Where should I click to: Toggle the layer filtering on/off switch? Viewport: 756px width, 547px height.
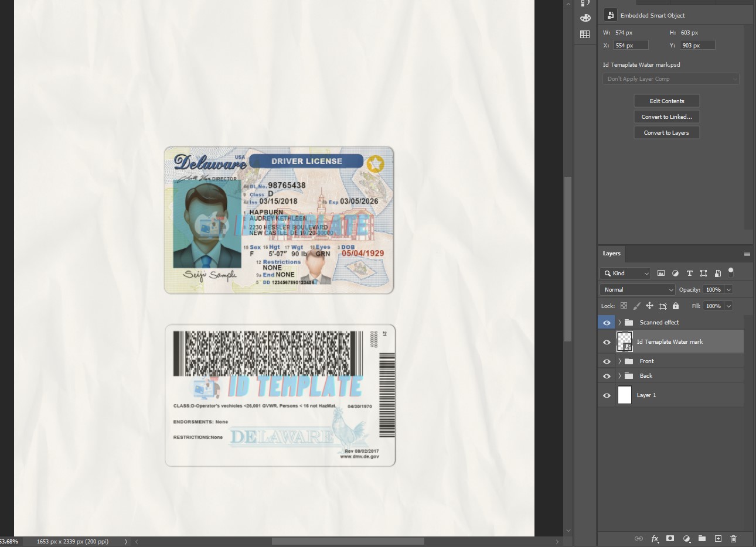click(731, 272)
